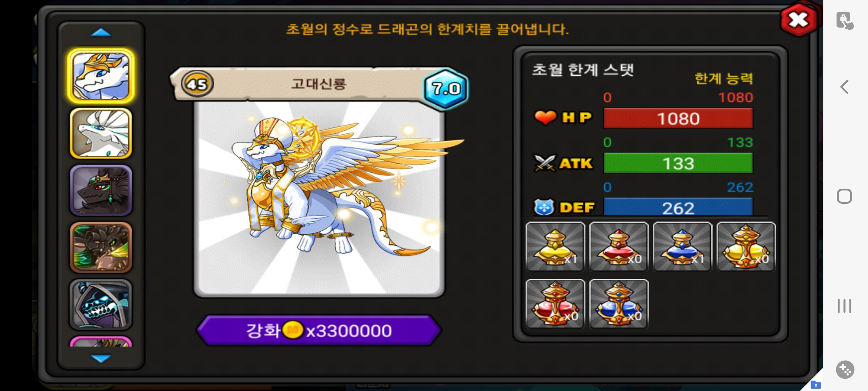Choose the white feathered dragon portrait

101,133
